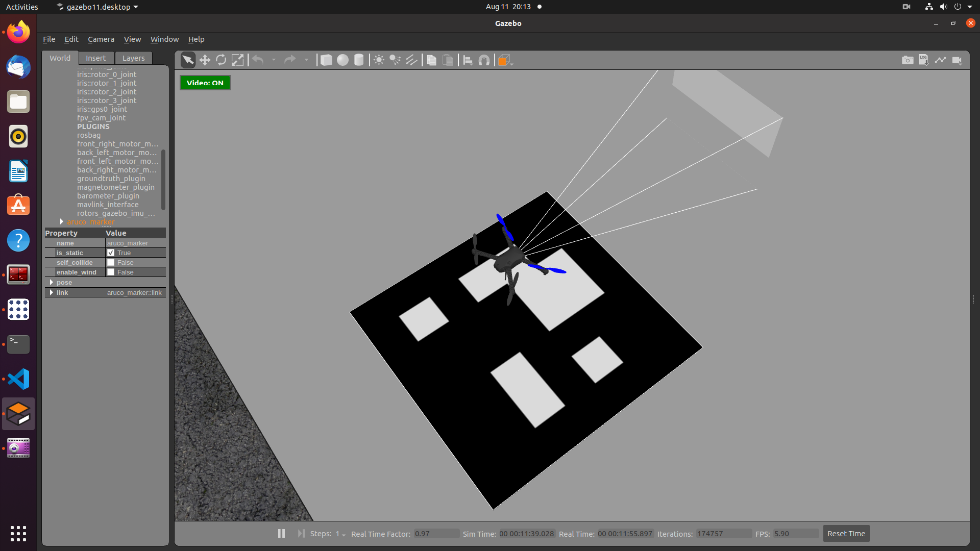The width and height of the screenshot is (980, 551).
Task: Select the translate mode tool
Action: (x=205, y=60)
